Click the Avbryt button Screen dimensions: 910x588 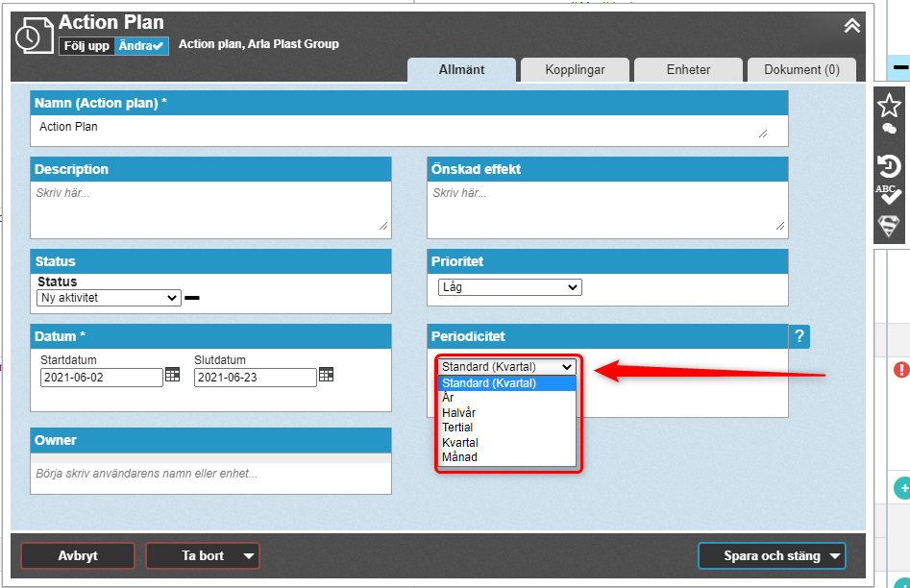point(78,555)
